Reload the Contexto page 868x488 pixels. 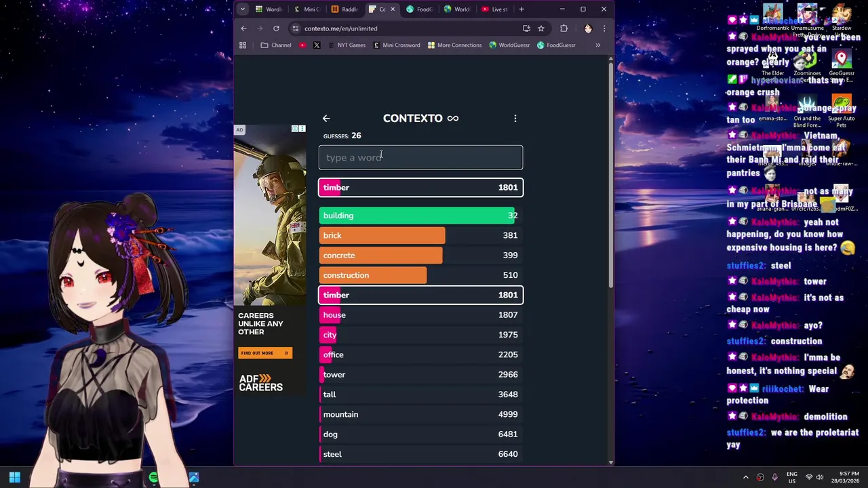click(276, 28)
